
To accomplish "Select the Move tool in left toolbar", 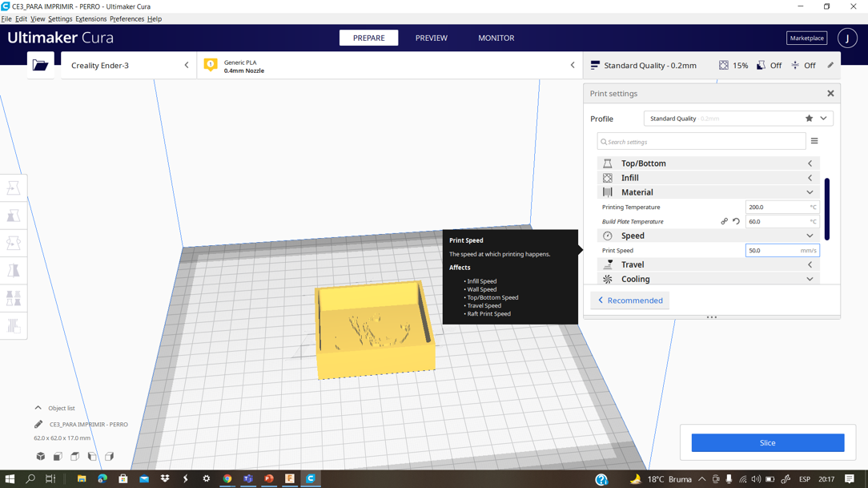I will click(14, 188).
